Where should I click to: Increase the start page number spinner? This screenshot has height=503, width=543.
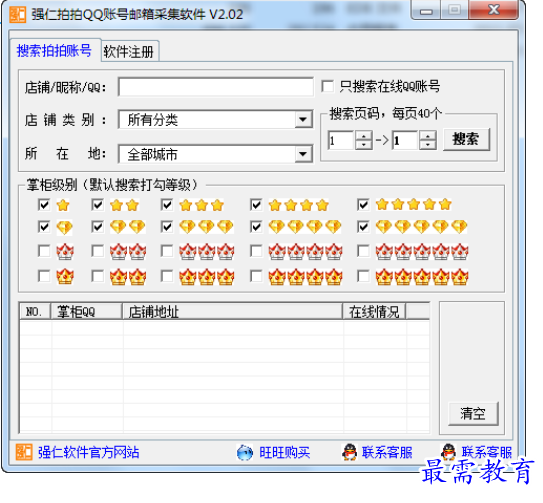(364, 135)
